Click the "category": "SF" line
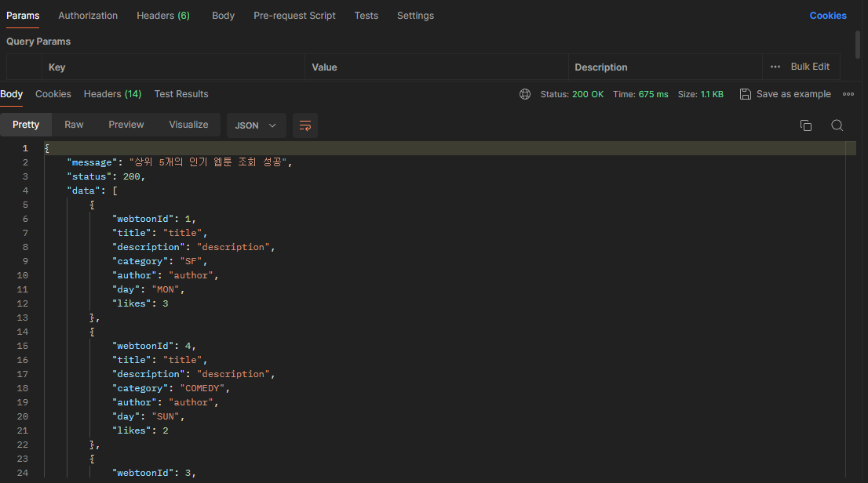Screen dimensions: 868x483 pos(159,261)
